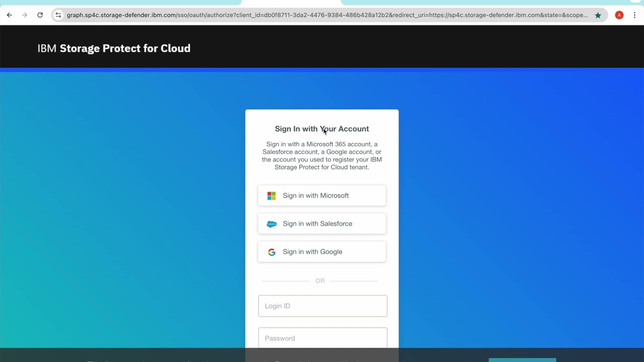Open site information icon in address bar
Screen dimensions: 644x362
58,15
